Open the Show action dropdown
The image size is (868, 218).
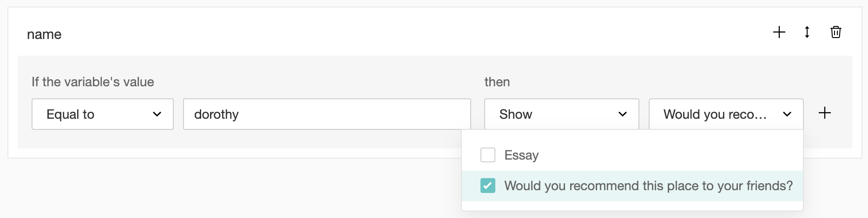click(561, 114)
